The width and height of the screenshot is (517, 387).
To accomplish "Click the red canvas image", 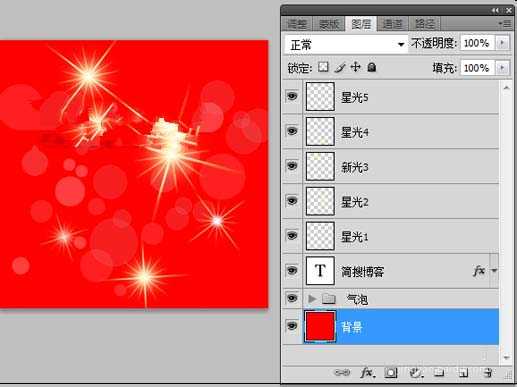I will click(x=134, y=174).
